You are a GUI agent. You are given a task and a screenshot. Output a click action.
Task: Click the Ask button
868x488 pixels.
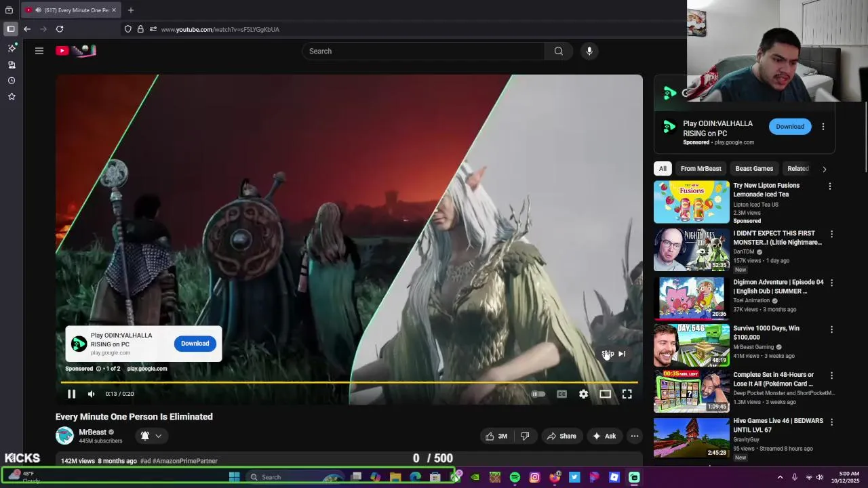(604, 436)
